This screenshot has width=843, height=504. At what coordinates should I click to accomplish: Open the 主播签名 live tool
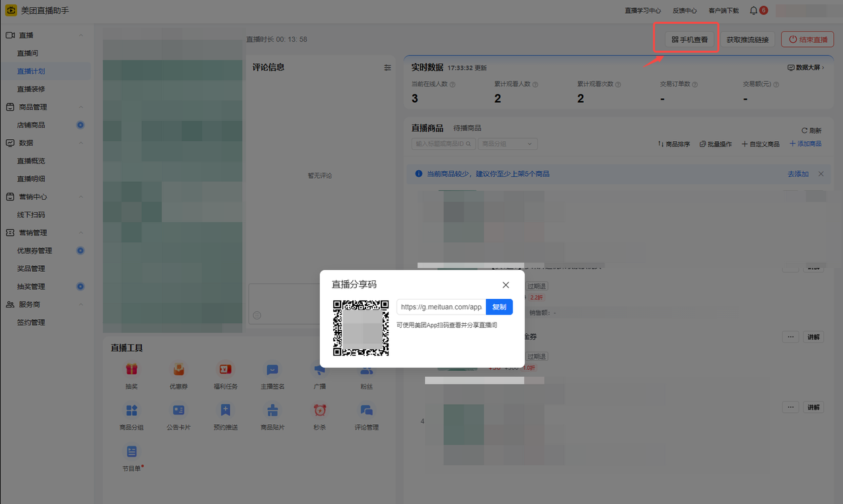pos(272,369)
